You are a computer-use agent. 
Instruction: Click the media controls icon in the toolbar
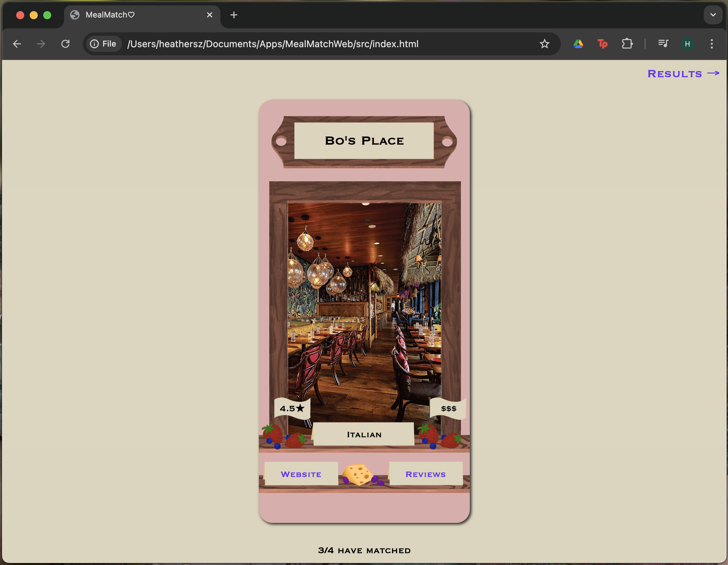(x=662, y=44)
